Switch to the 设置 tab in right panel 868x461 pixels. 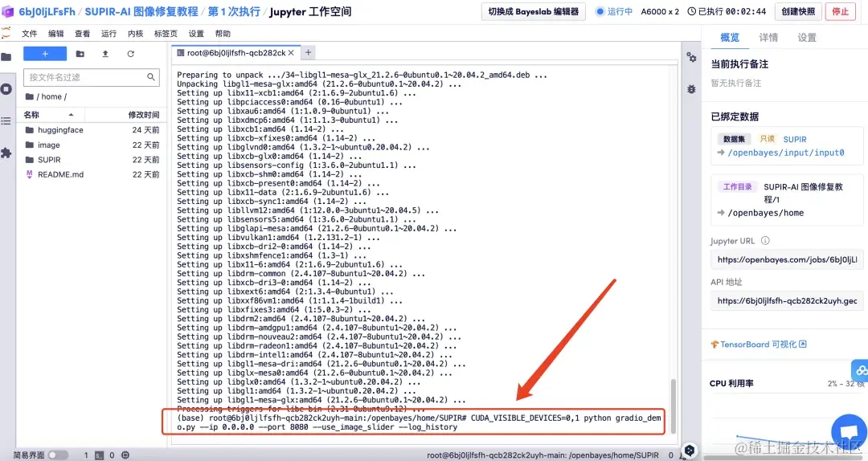807,38
